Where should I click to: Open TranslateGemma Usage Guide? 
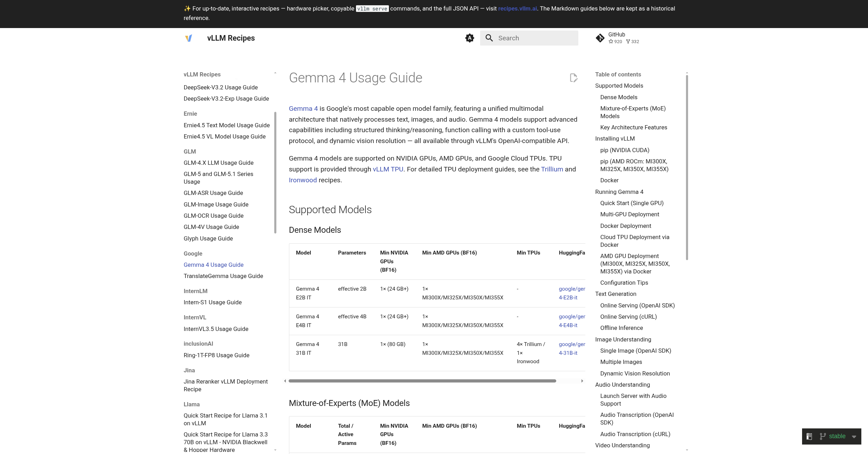(x=223, y=276)
